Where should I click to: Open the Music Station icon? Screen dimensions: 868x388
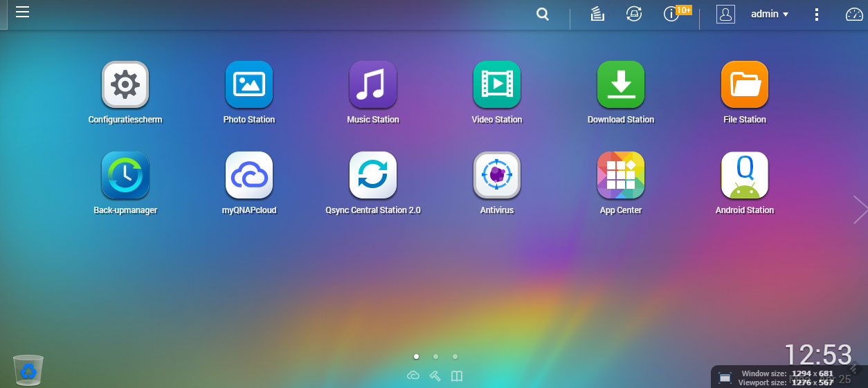pyautogui.click(x=373, y=84)
